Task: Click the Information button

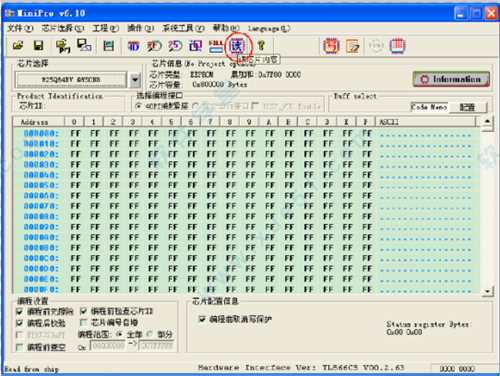Action: [451, 79]
